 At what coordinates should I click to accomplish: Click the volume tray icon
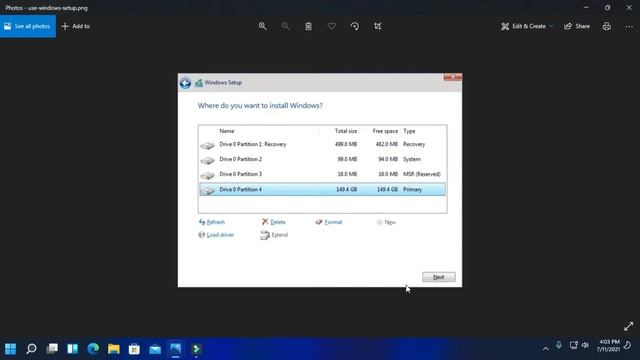pos(585,345)
